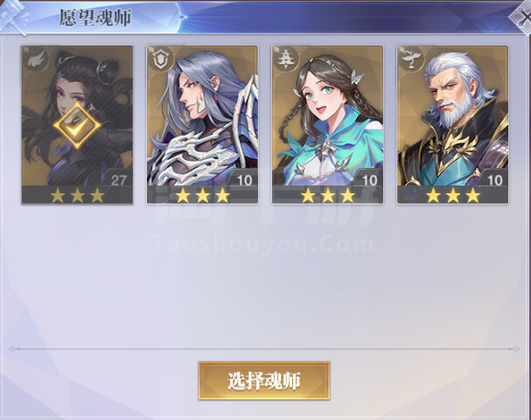Click the hammer emblem beside 愿望魂师 title
The image size is (531, 420).
click(13, 17)
